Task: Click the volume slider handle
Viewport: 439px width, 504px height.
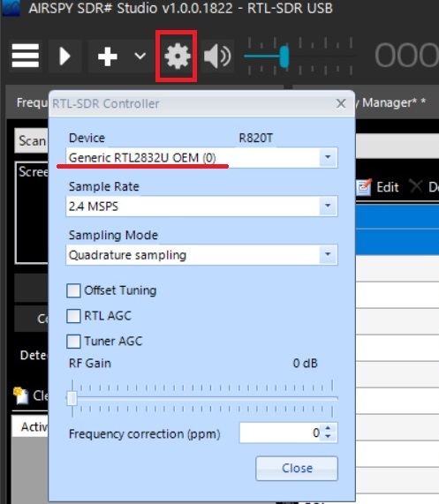Action: [x=284, y=56]
